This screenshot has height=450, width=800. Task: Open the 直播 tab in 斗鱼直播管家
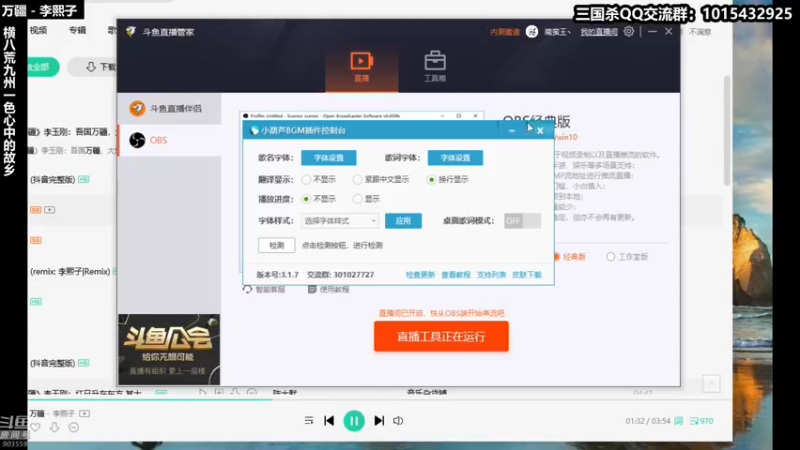tap(361, 67)
